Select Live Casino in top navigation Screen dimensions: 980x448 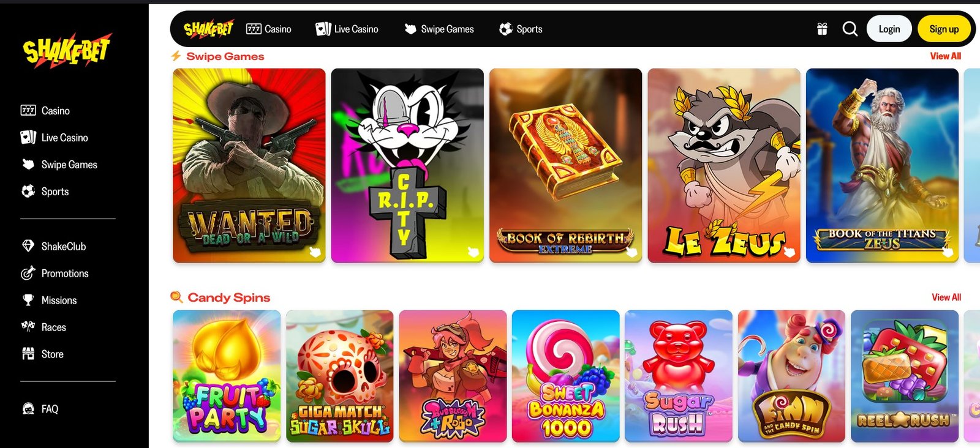click(347, 29)
